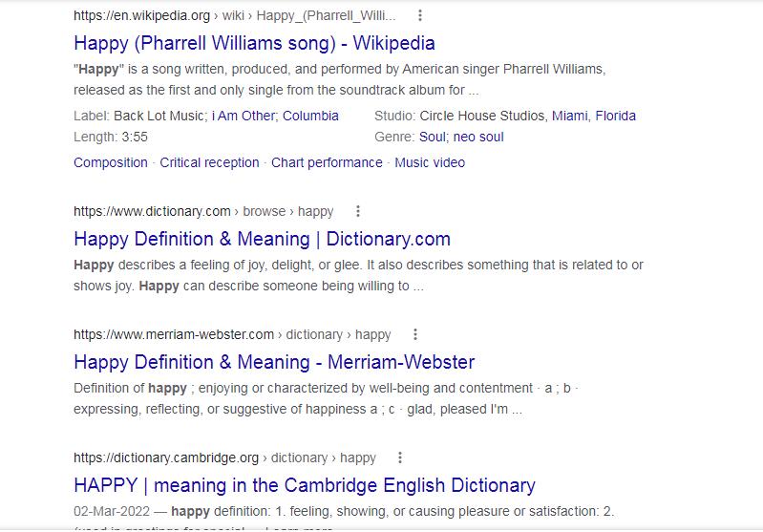Open Happy Definition & Meaning Dictionary.com result
The width and height of the screenshot is (763, 532).
(262, 239)
